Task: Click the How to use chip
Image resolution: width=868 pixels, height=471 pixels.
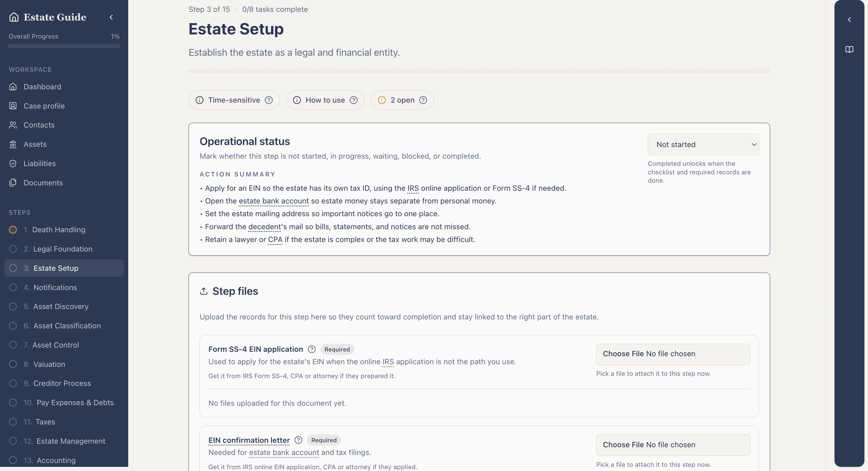Action: pyautogui.click(x=325, y=100)
